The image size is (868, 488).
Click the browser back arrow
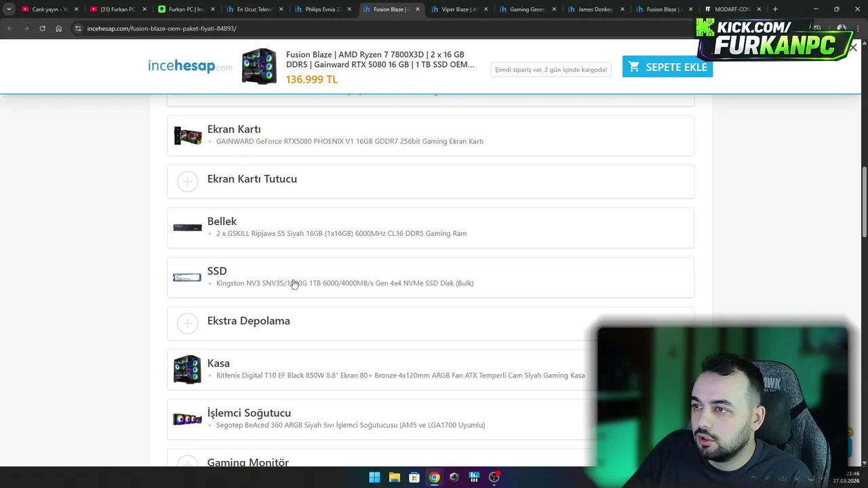pyautogui.click(x=9, y=28)
